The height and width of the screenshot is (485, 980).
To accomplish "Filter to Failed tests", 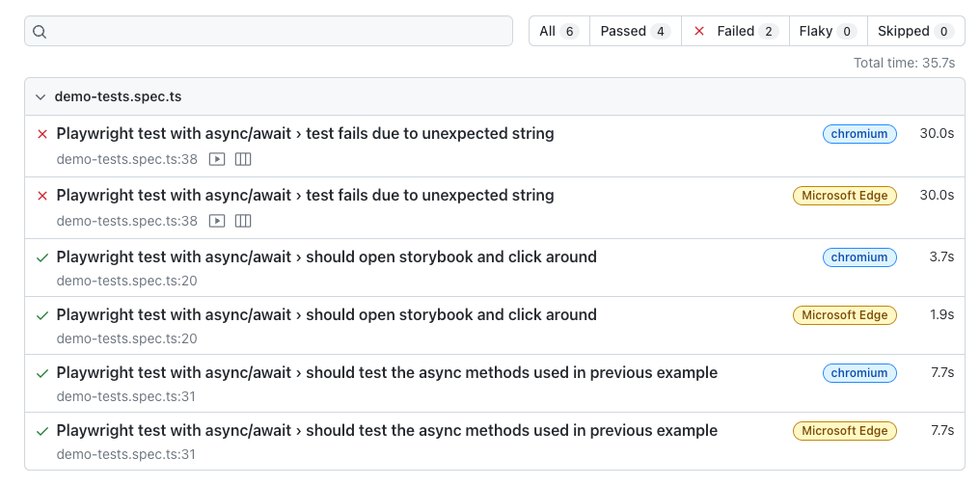I will 735,31.
